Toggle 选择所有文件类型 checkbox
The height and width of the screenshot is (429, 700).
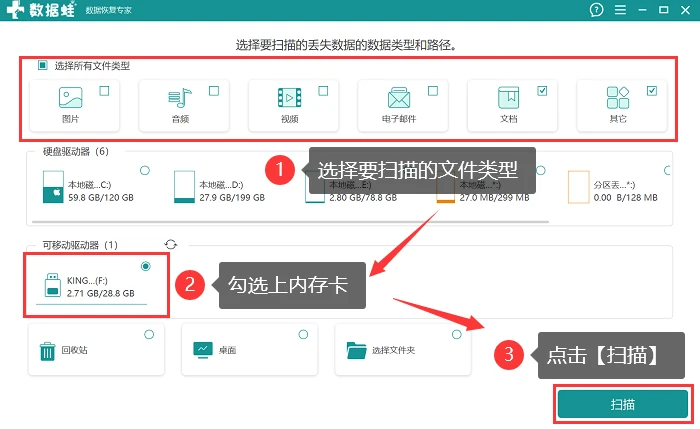coord(42,66)
